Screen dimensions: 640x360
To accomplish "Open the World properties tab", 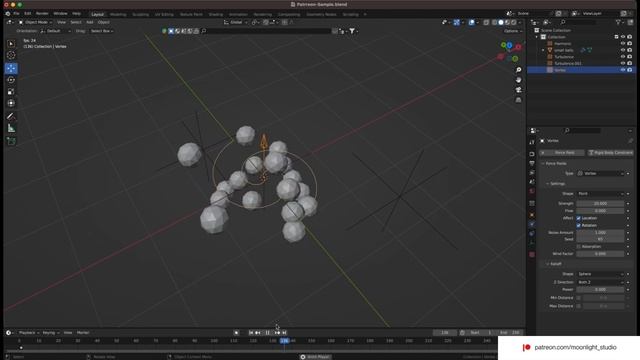I will point(532,191).
